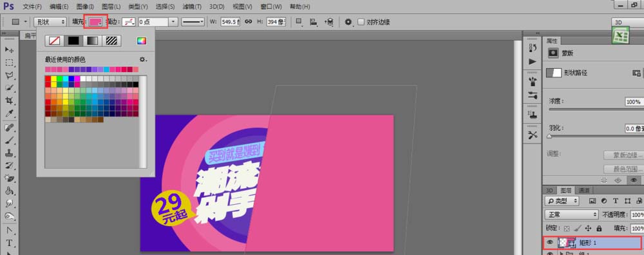Filter layers by type layers

pyautogui.click(x=615, y=201)
